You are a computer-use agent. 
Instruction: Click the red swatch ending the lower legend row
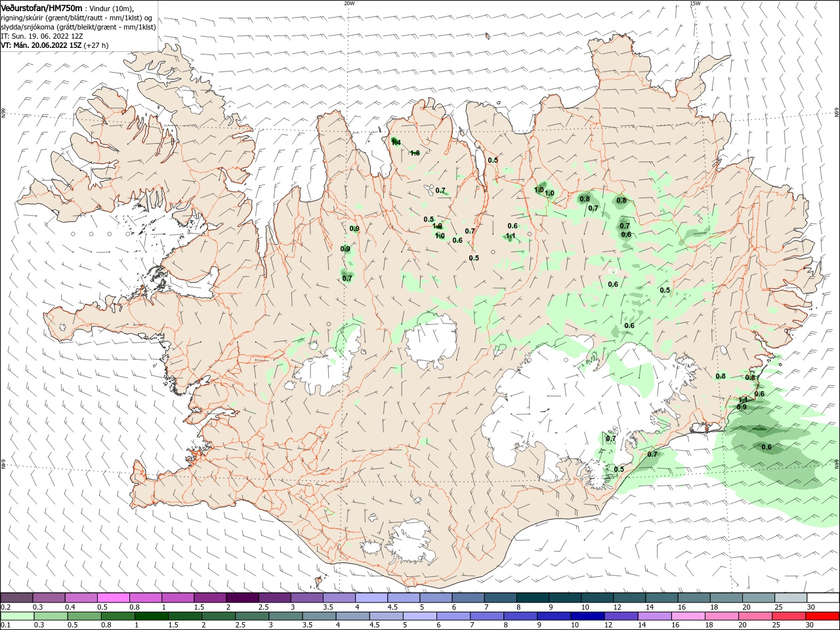[x=822, y=617]
